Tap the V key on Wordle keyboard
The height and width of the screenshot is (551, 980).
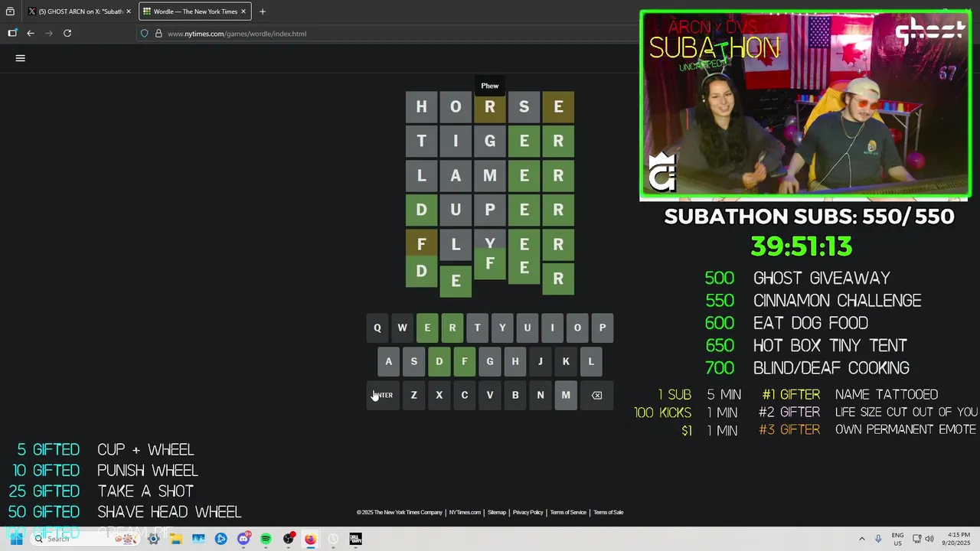490,395
